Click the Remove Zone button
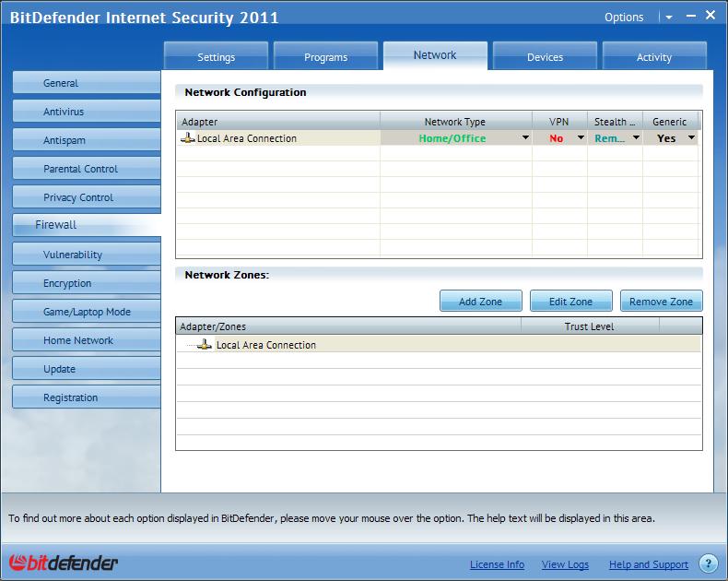Screen dimensions: 728x581 coord(661,302)
